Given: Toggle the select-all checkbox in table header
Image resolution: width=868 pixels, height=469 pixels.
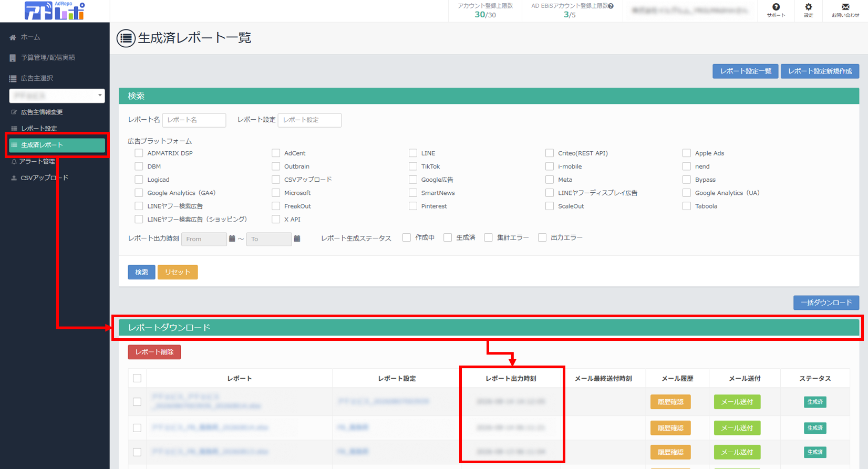Looking at the screenshot, I should (137, 378).
